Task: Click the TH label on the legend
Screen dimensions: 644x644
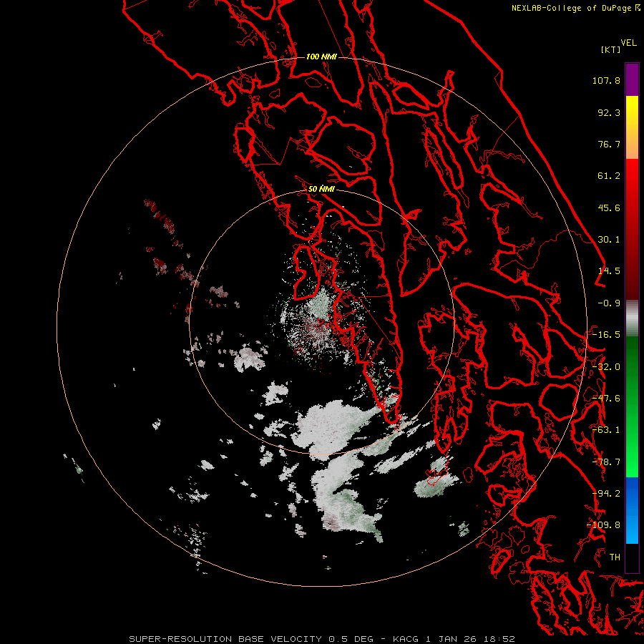Action: 615,557
